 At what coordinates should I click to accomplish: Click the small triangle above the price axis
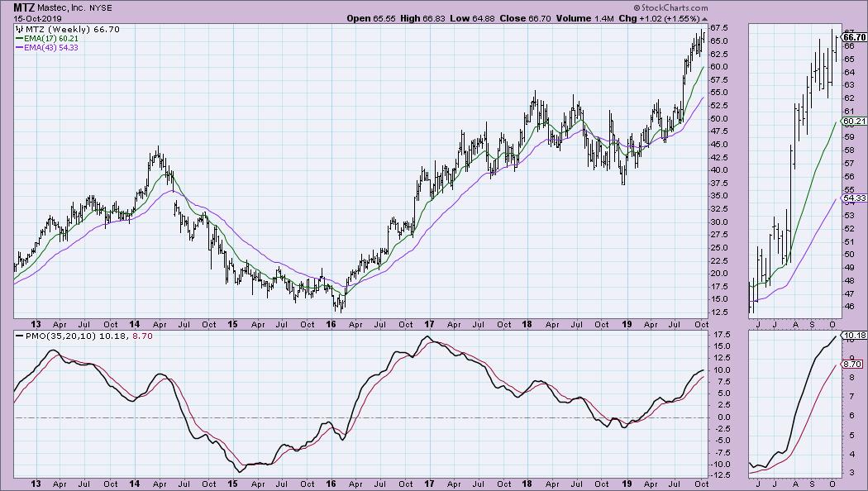[704, 19]
